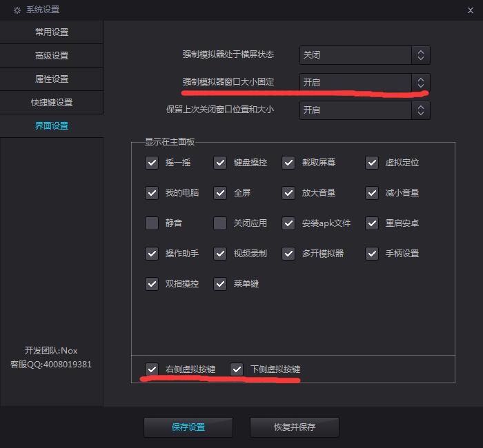Click the arrow spinner of 保留上次关闭窗口位置和大小
This screenshot has height=448, width=483.
(x=421, y=110)
